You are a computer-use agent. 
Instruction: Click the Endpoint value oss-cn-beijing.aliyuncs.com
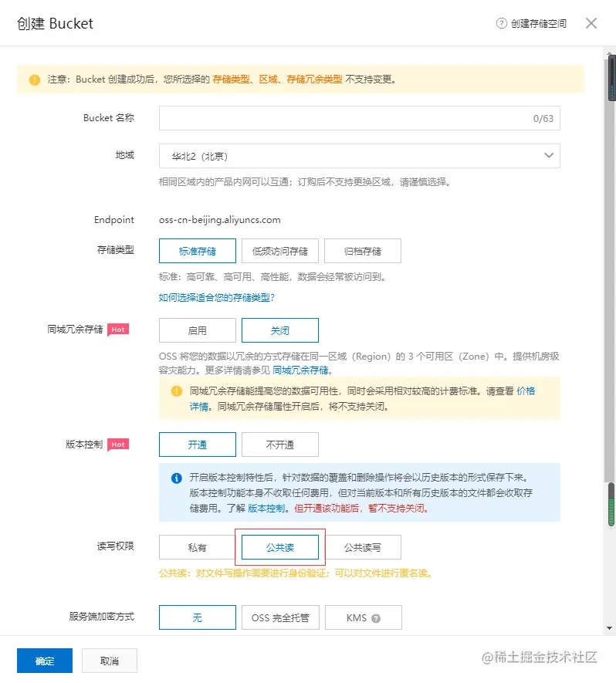(x=219, y=220)
